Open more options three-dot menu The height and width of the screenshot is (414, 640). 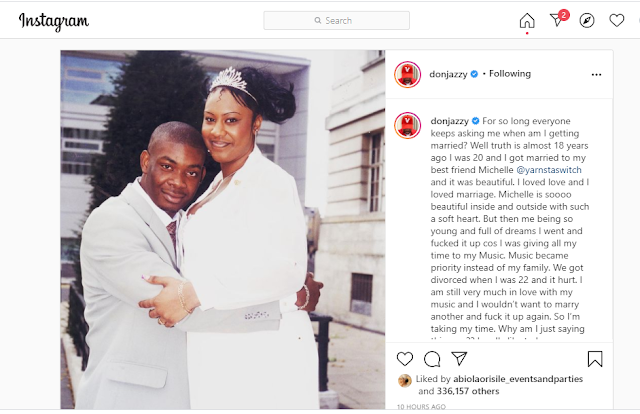click(596, 75)
